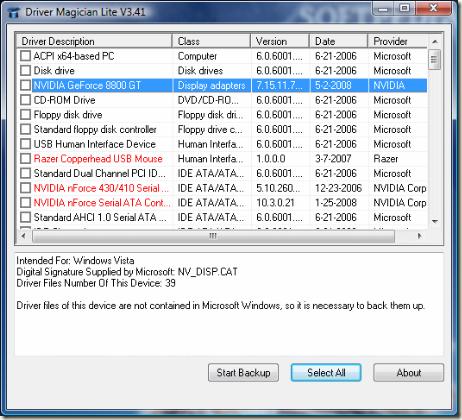Tick the Floppy disk drive checkbox
The image size is (462, 420).
click(25, 114)
